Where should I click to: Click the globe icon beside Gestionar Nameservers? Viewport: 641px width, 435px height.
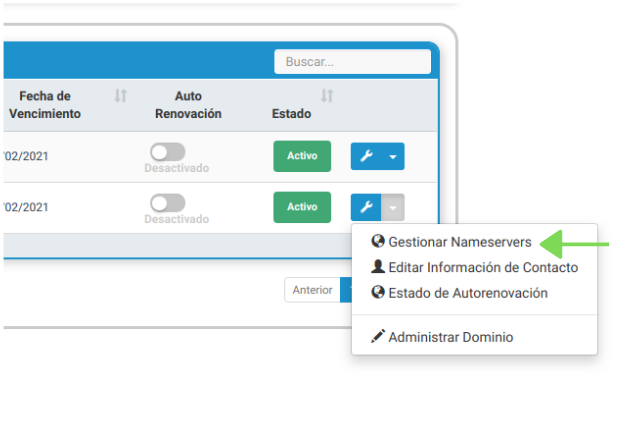(x=377, y=242)
